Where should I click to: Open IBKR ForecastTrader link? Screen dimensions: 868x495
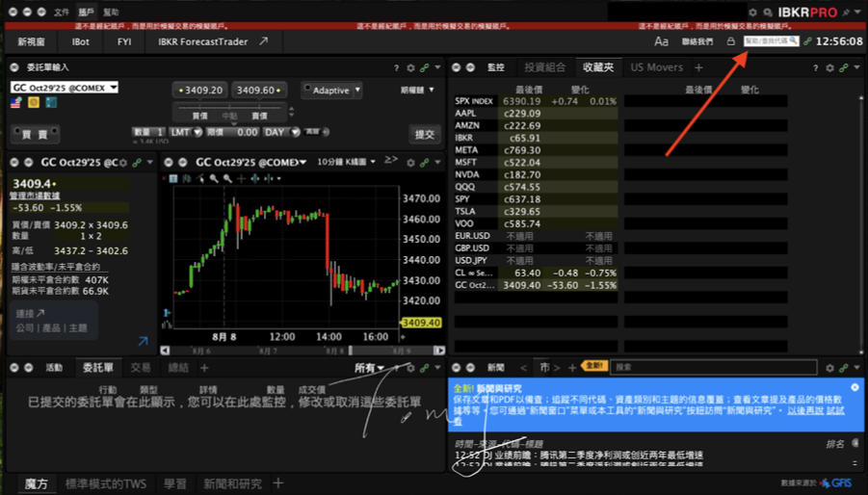(213, 41)
